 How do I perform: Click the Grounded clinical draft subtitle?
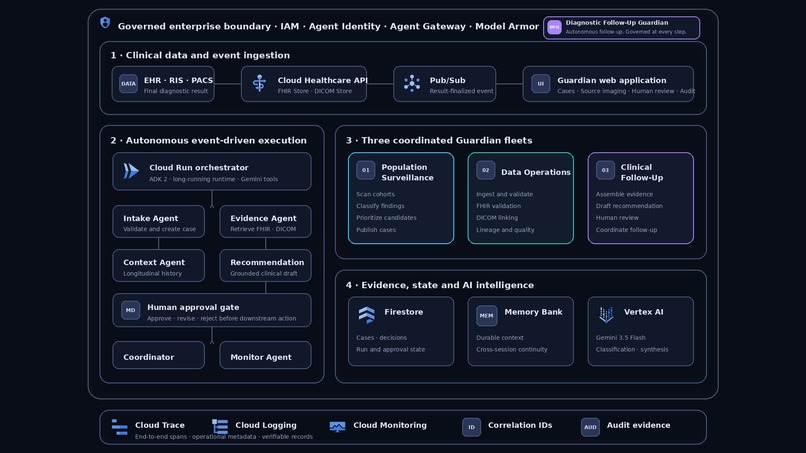point(264,274)
